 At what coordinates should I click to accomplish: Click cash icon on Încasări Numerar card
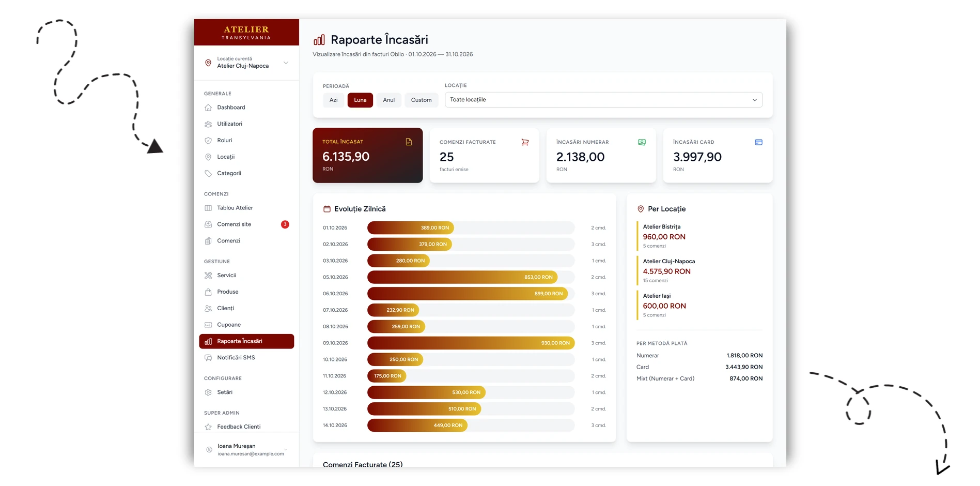tap(642, 142)
